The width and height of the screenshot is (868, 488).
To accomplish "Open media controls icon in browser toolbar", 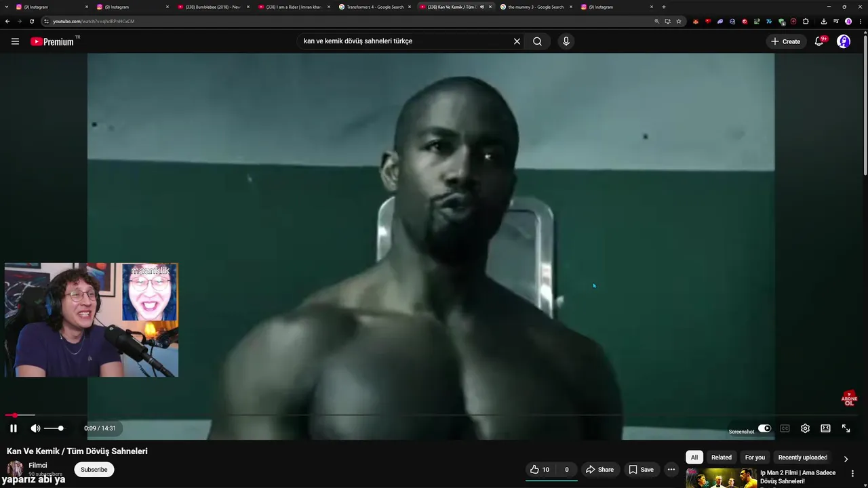I will pyautogui.click(x=836, y=21).
